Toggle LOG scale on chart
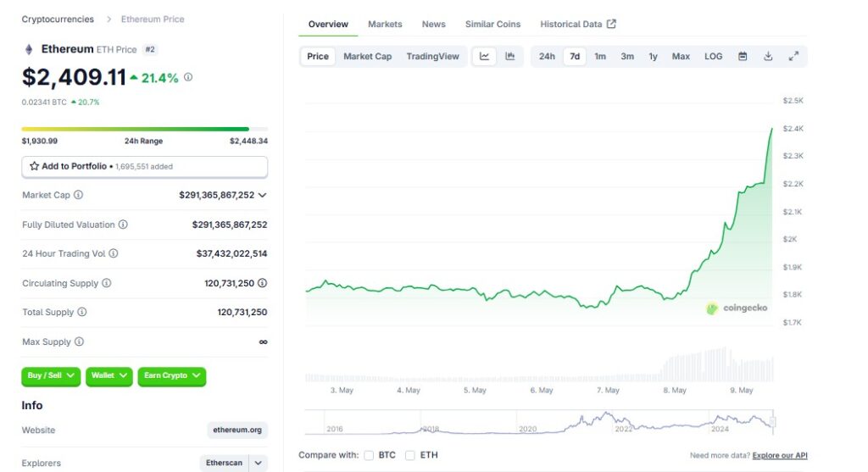 click(714, 57)
